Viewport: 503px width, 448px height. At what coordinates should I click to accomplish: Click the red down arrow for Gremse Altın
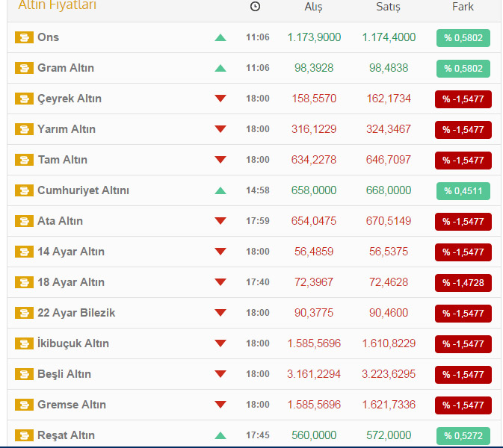pos(220,405)
